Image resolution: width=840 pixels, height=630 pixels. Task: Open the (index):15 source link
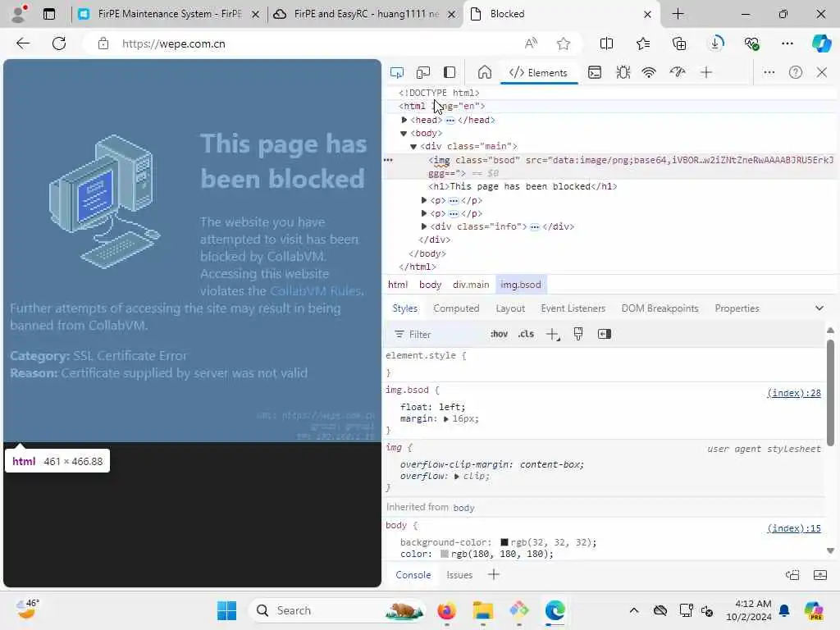pyautogui.click(x=793, y=529)
